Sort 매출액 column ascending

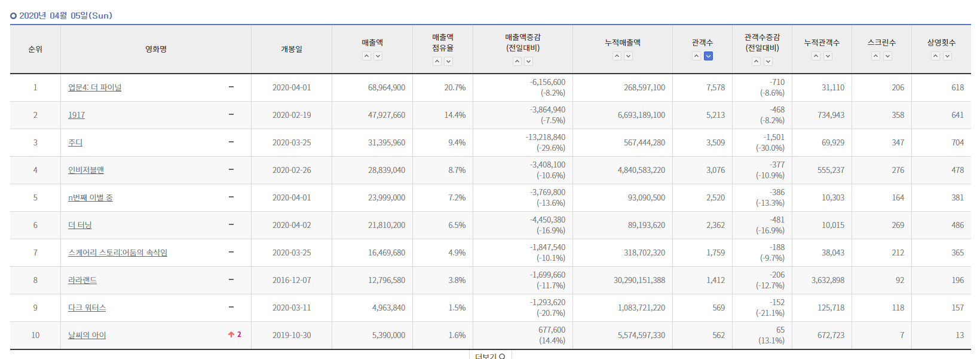pyautogui.click(x=367, y=56)
